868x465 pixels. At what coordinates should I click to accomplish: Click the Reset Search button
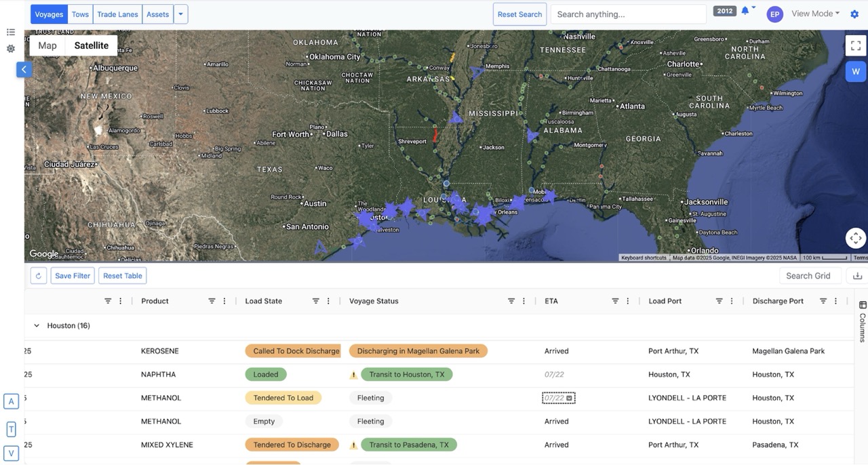tap(519, 14)
